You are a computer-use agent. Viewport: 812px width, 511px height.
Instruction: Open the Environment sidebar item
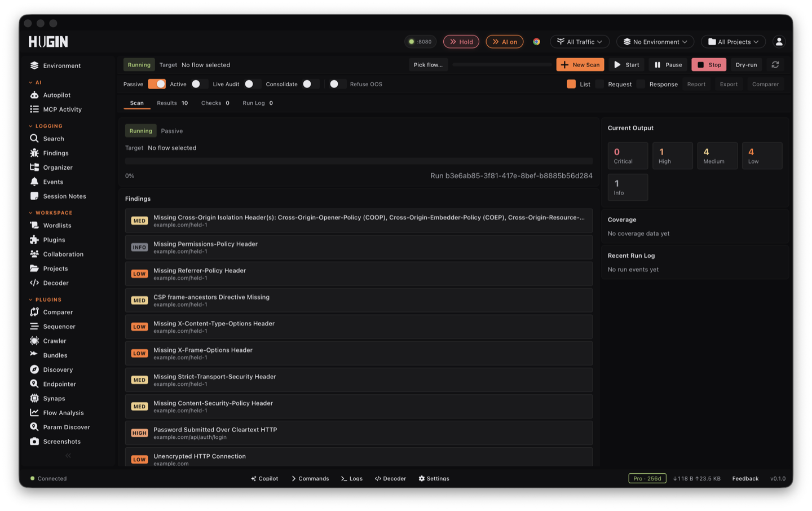55,65
